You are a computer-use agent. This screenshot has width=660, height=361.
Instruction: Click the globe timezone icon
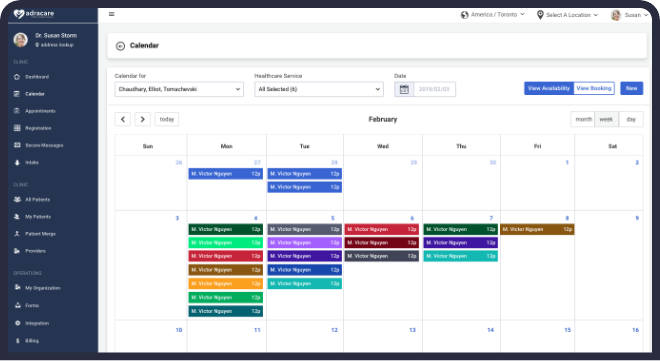click(464, 15)
